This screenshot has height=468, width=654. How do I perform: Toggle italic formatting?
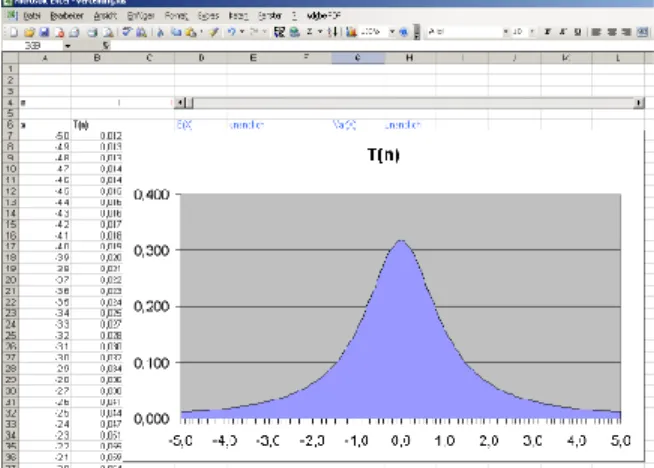562,32
